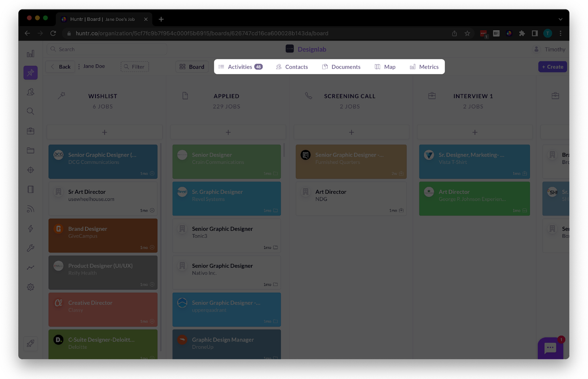
Task: Open C-Suite Designer Deloitte card
Action: pos(103,344)
